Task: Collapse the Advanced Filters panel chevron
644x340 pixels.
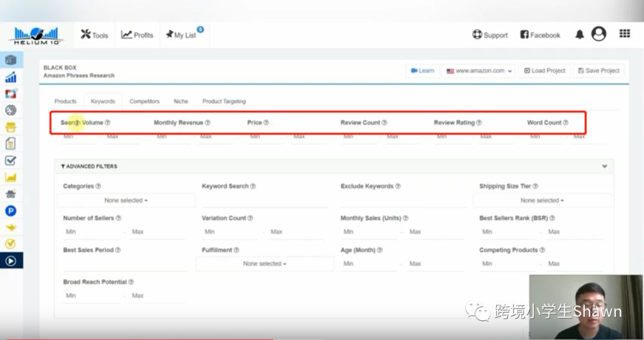Action: (x=605, y=166)
